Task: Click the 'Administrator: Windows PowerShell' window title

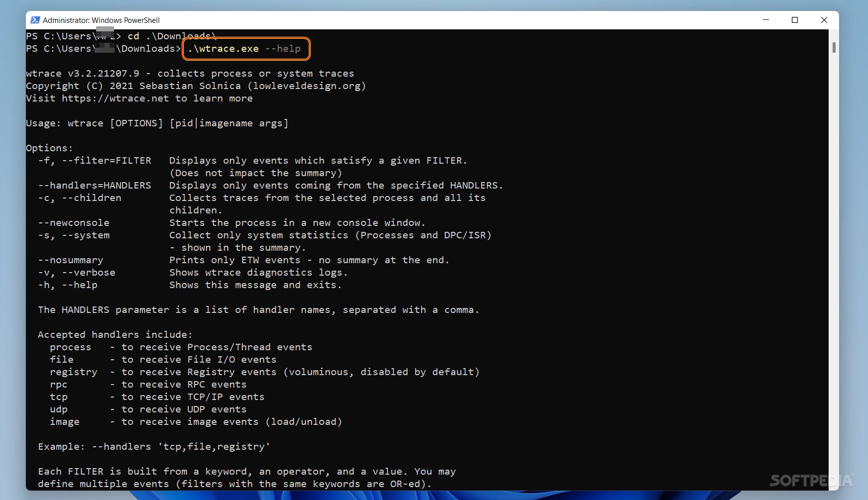Action: (x=101, y=20)
